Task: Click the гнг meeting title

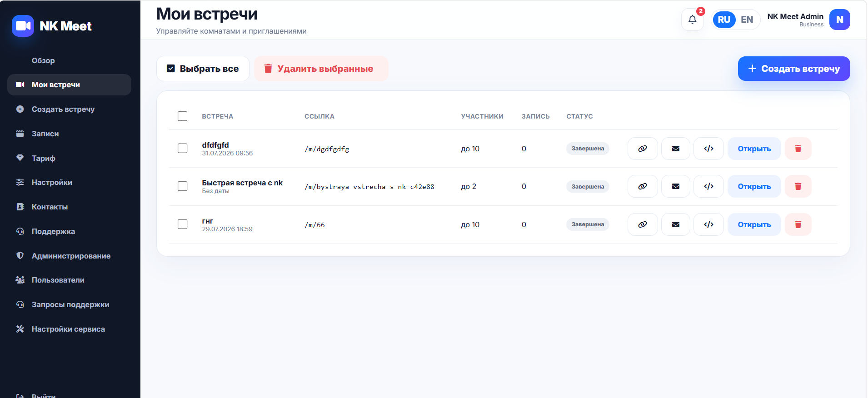Action: point(208,221)
